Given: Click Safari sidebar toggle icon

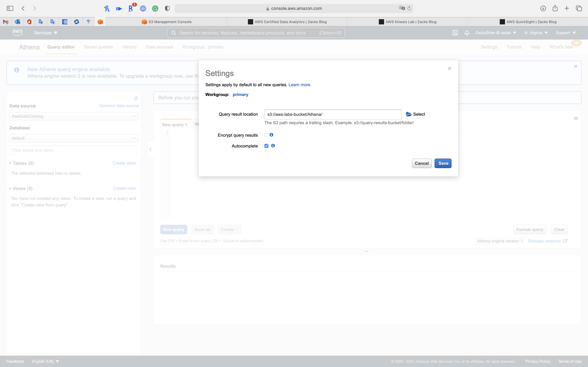Looking at the screenshot, I should pyautogui.click(x=10, y=8).
